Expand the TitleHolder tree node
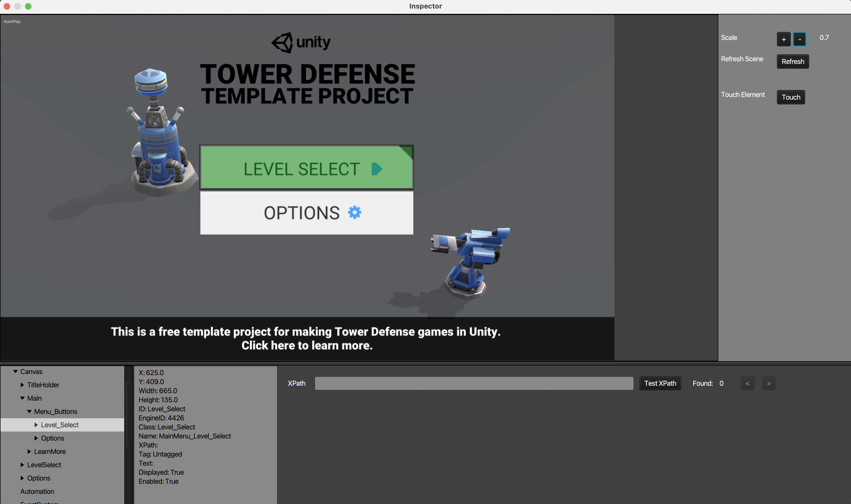Image resolution: width=851 pixels, height=504 pixels. coord(22,385)
